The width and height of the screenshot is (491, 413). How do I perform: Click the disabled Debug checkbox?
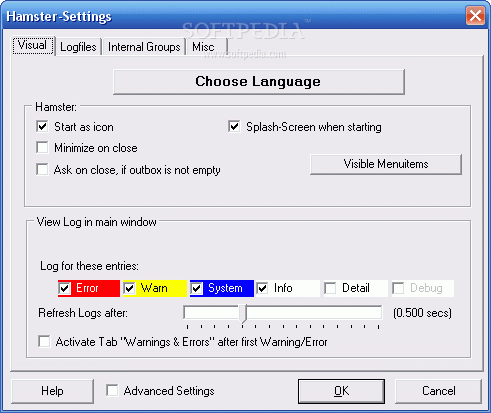(x=398, y=288)
